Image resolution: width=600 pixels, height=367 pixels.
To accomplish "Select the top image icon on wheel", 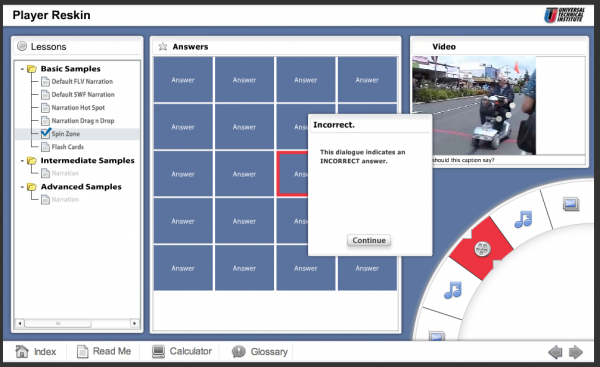I will (571, 204).
